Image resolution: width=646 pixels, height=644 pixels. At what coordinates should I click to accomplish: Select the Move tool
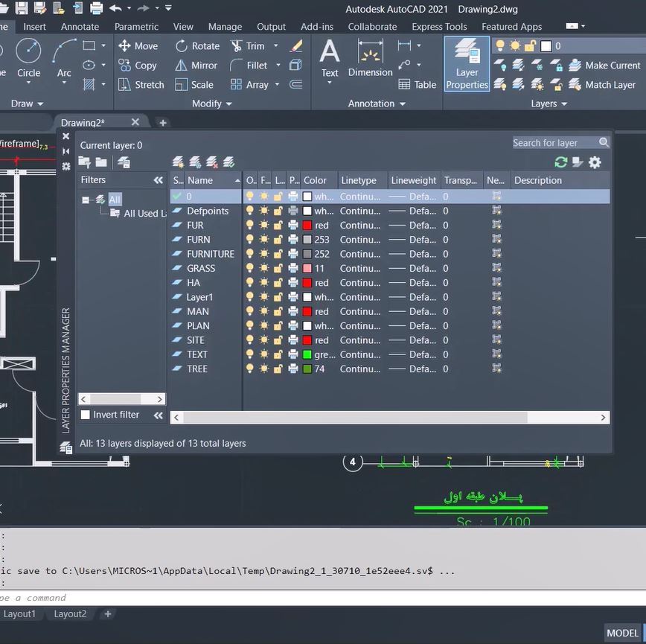[x=138, y=45]
